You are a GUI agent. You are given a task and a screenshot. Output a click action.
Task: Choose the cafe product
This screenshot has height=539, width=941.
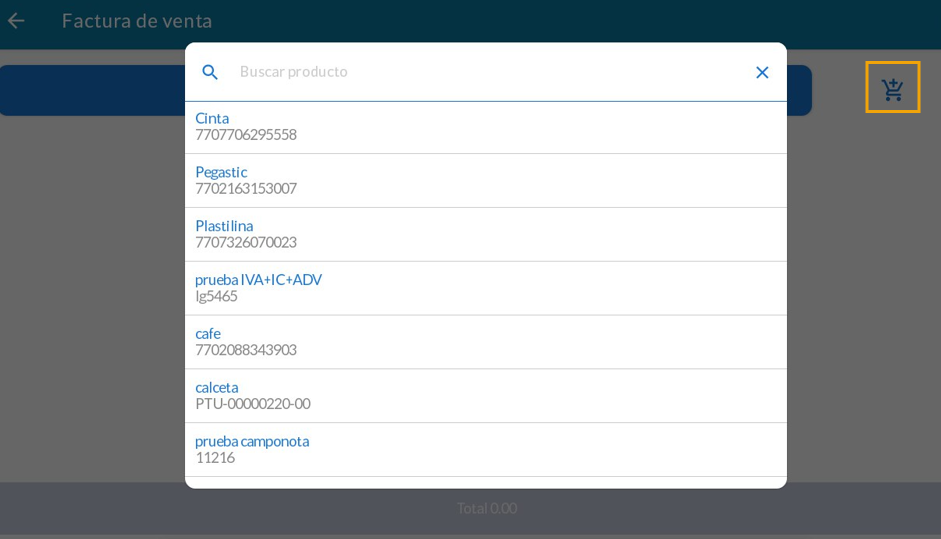click(208, 334)
